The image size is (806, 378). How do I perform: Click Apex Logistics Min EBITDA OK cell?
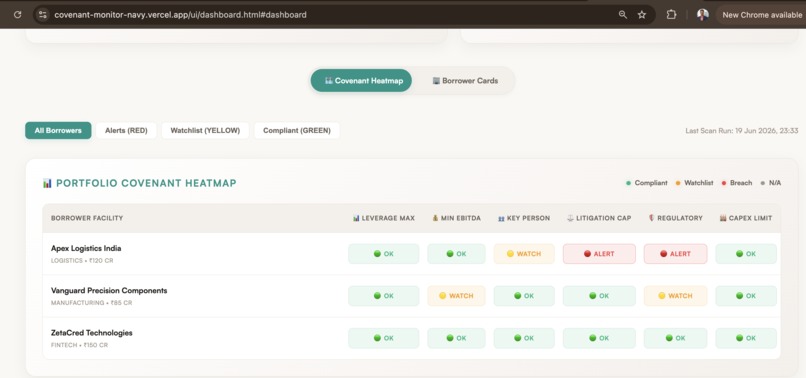click(x=456, y=254)
